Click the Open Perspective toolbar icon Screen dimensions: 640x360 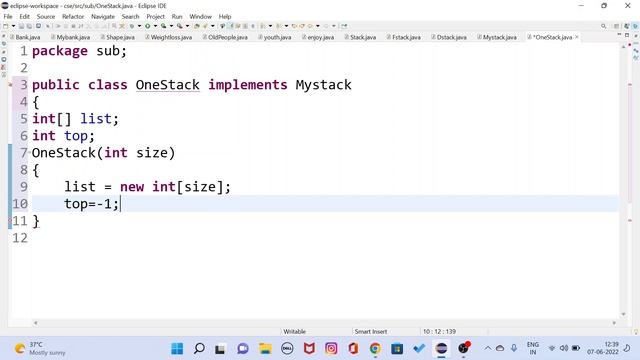616,26
